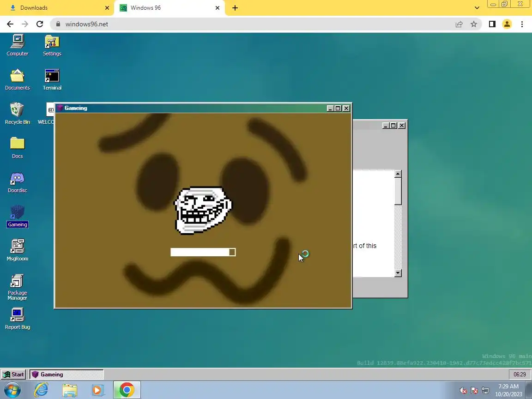Image resolution: width=532 pixels, height=399 pixels.
Task: Maximize the background window behind Gameing
Action: point(393,126)
